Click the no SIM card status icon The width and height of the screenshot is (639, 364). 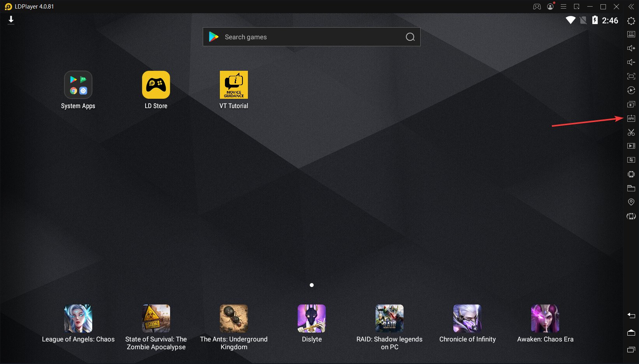tap(583, 20)
